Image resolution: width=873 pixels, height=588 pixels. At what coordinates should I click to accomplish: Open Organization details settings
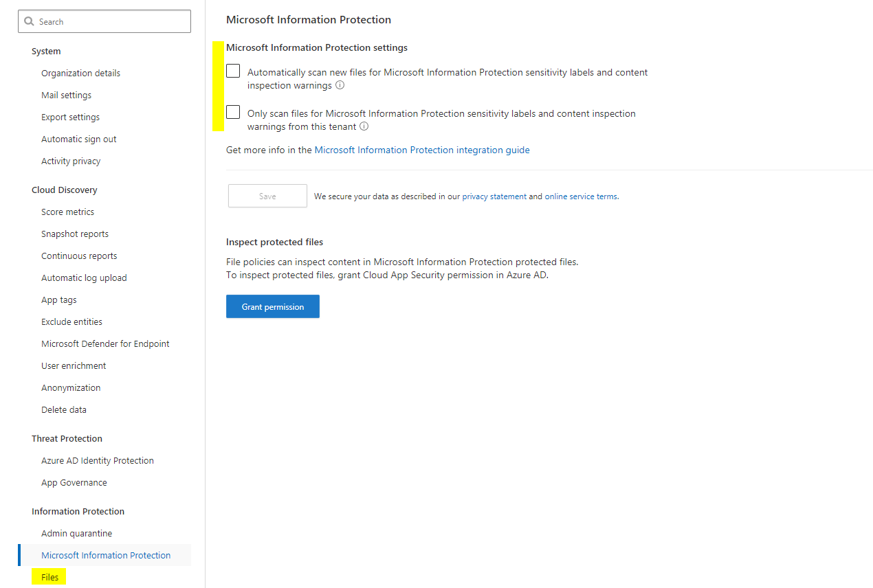(x=80, y=73)
